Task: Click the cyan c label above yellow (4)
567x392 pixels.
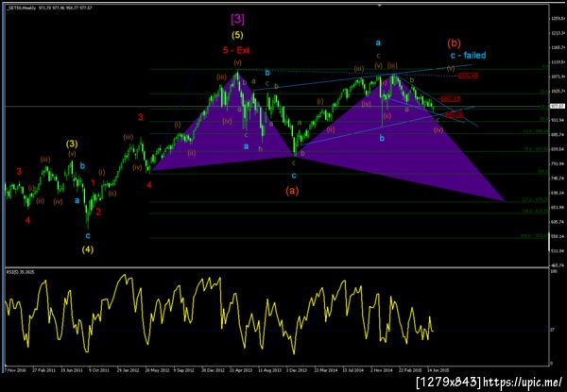Action: point(88,236)
